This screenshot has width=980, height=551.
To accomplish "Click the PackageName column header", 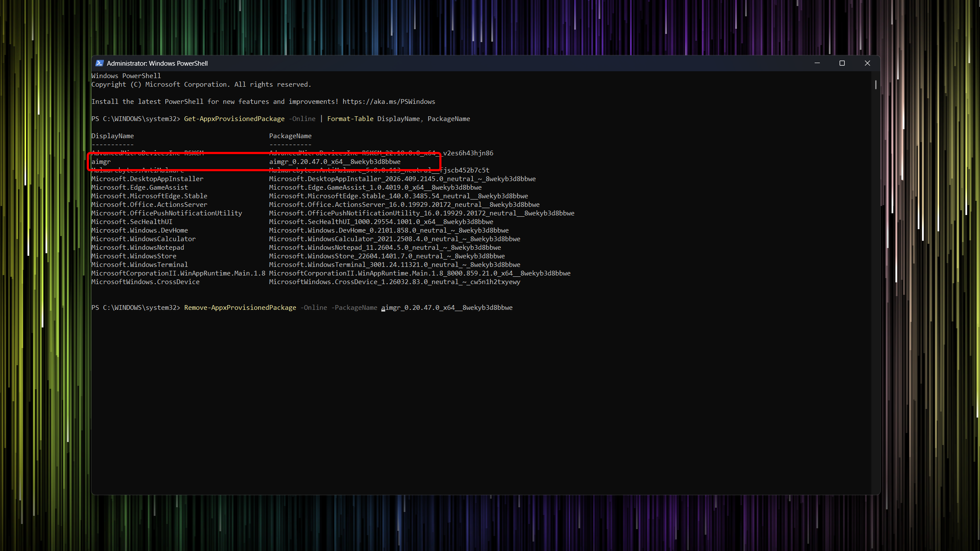I will coord(290,136).
